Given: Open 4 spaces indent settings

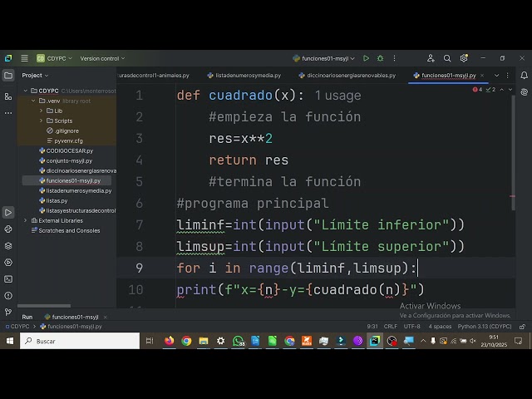Looking at the screenshot, I should (440, 327).
